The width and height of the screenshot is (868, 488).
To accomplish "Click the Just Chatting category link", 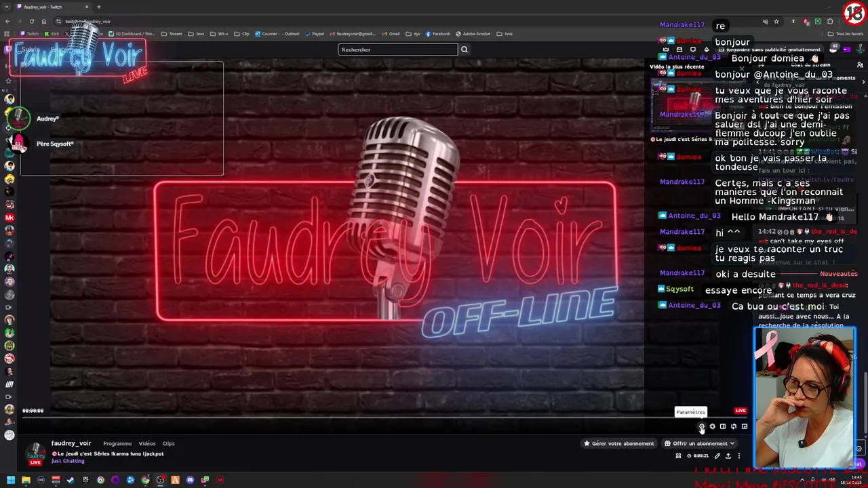I will [68, 461].
